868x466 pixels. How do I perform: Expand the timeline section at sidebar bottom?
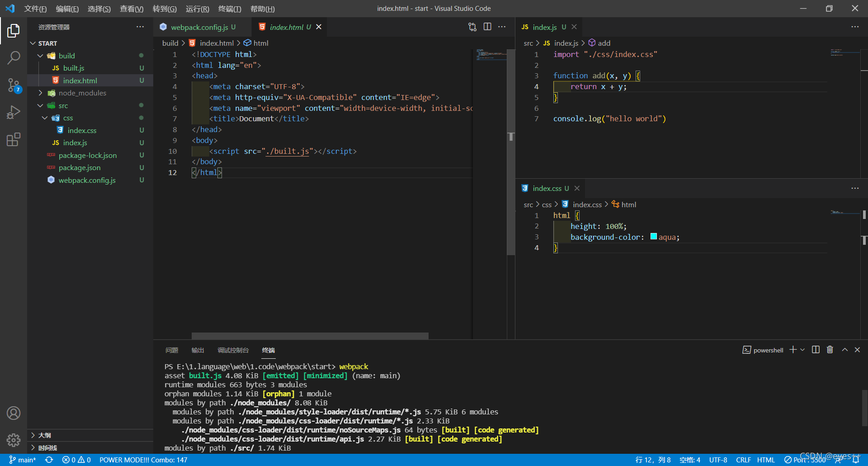point(90,448)
